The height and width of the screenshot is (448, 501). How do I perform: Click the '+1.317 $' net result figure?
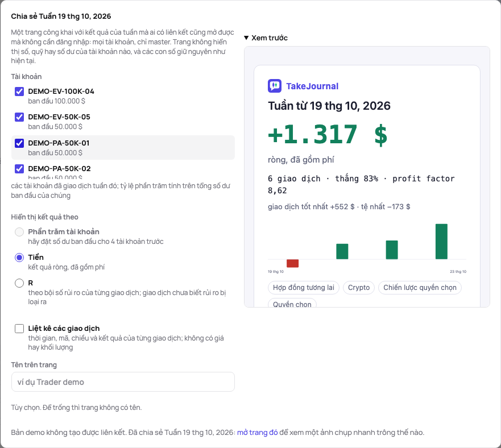[328, 135]
